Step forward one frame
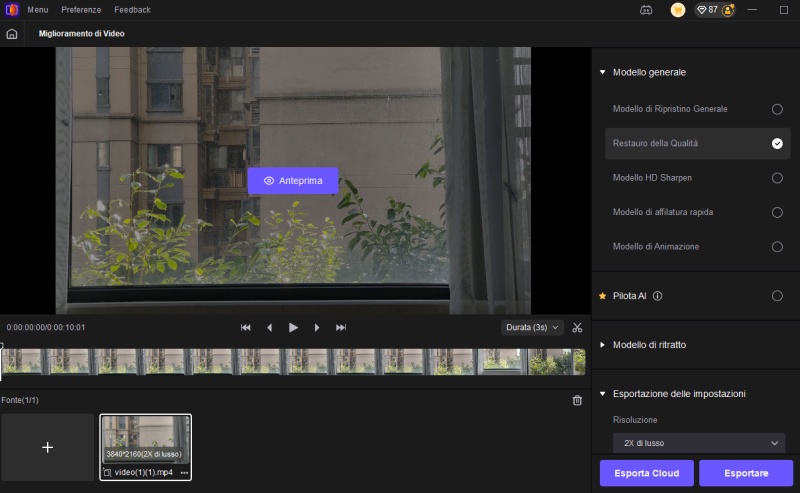The height and width of the screenshot is (493, 800). click(317, 328)
